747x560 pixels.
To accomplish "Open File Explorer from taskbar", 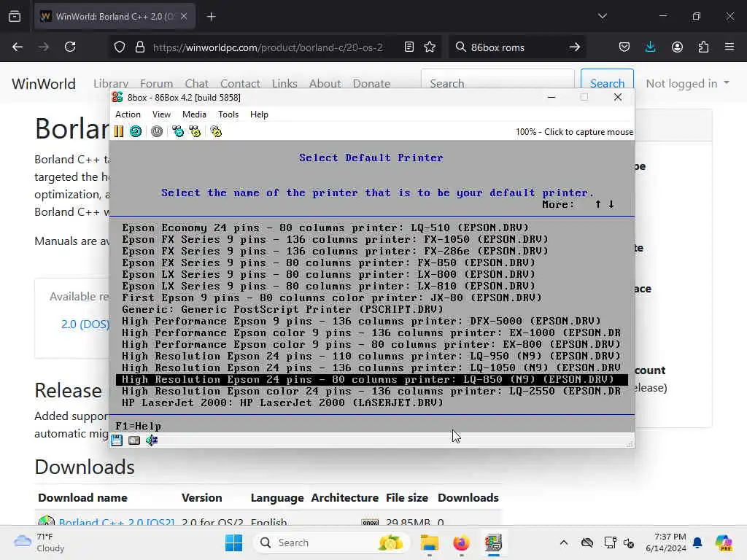I will (x=429, y=542).
